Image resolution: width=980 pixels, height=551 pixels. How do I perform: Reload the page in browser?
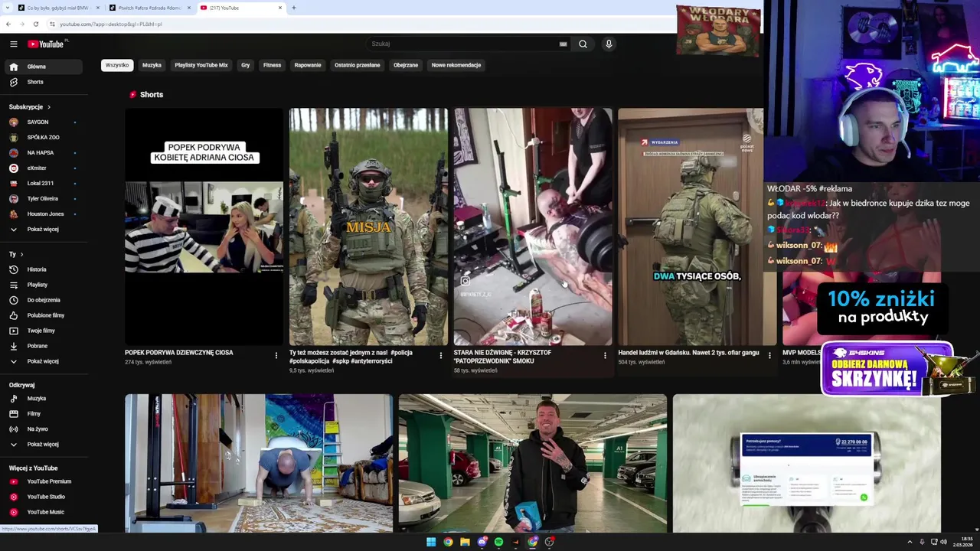click(x=35, y=24)
